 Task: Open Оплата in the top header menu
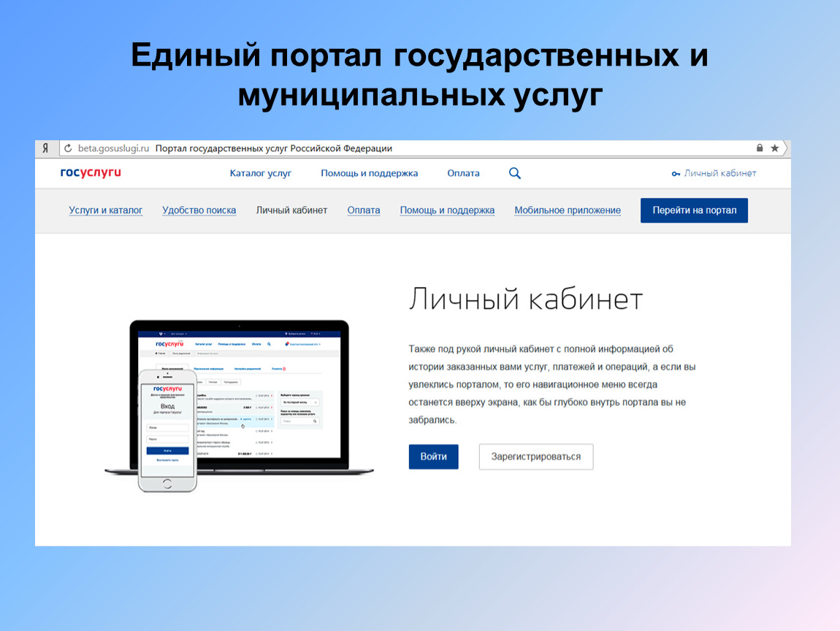463,173
